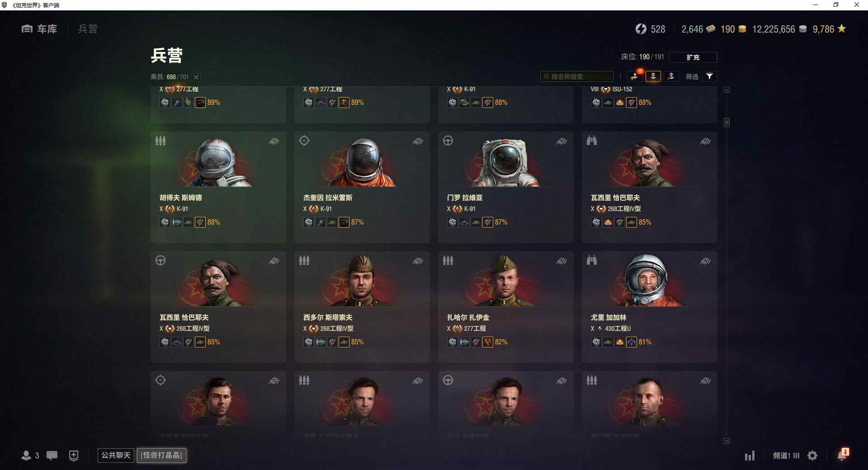The height and width of the screenshot is (470, 868).
Task: Open the 筛选 filter funnel
Action: tap(710, 76)
